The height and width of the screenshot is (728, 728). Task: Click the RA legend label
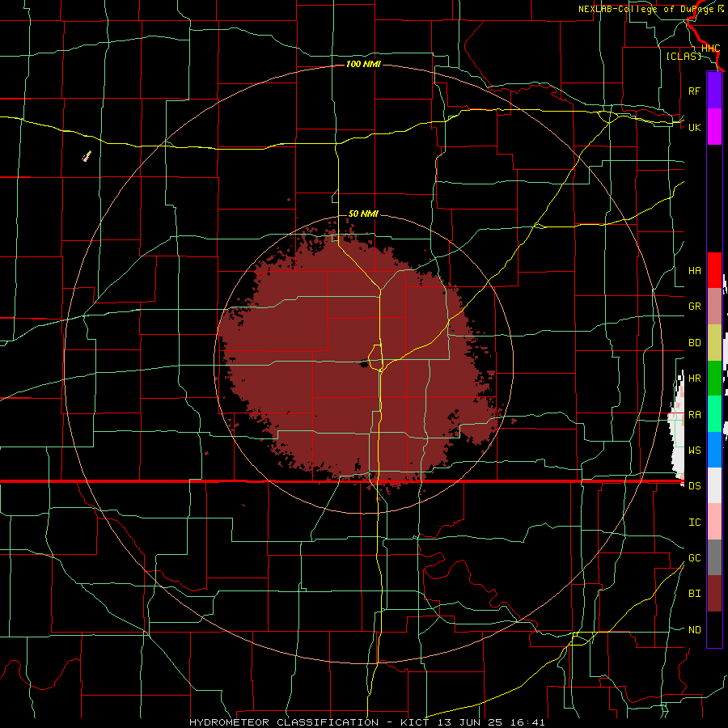coord(694,415)
